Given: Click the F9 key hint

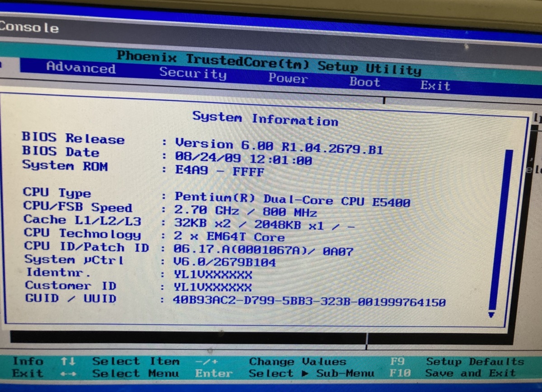Looking at the screenshot, I should pyautogui.click(x=397, y=361).
